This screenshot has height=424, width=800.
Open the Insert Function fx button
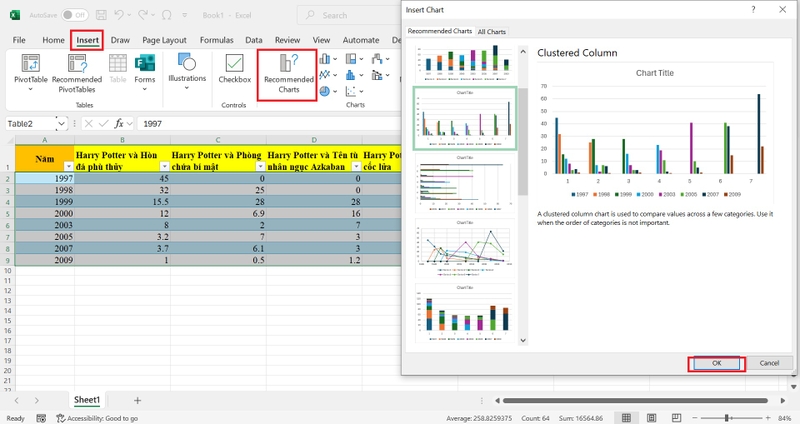click(119, 123)
